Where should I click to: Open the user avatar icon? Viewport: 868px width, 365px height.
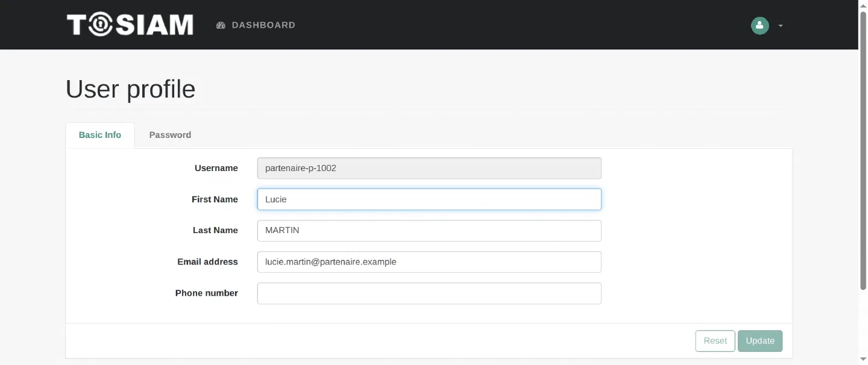[x=759, y=25]
